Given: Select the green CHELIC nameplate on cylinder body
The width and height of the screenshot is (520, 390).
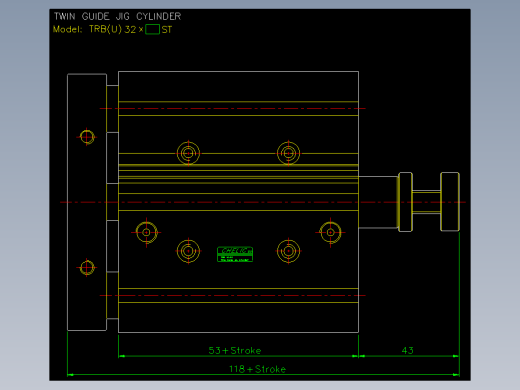Looking at the screenshot, I should tap(235, 254).
